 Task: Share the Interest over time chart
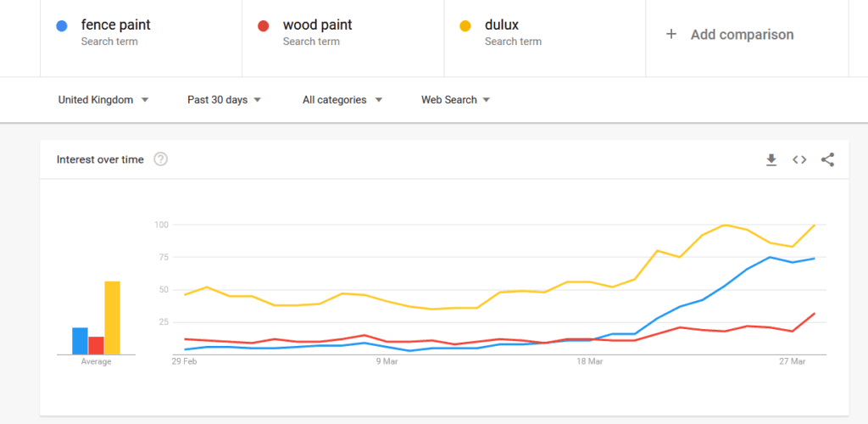(x=828, y=159)
